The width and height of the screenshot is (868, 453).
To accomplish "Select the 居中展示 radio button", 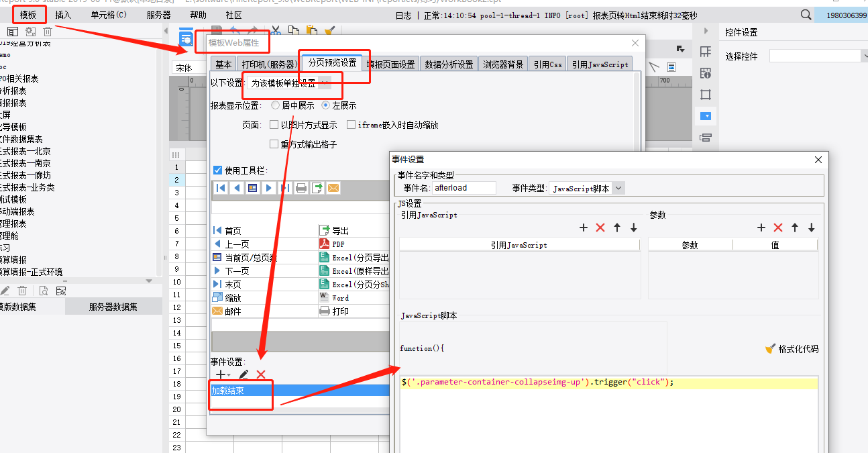I will (276, 105).
